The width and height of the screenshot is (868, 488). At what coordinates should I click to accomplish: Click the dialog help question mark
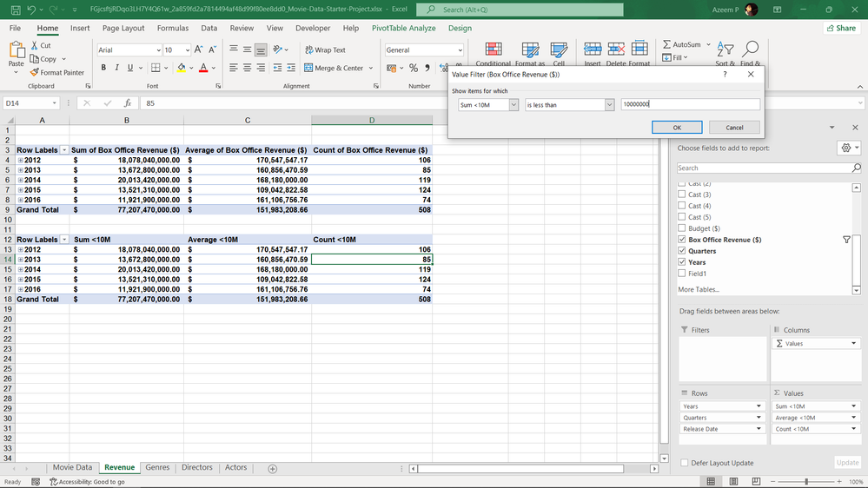(x=725, y=74)
